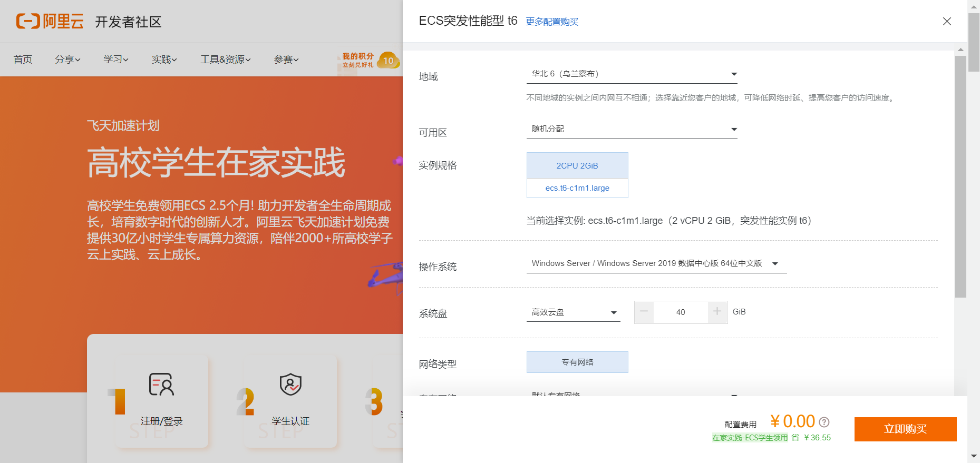Decrease system disk size with the minus button

(644, 312)
